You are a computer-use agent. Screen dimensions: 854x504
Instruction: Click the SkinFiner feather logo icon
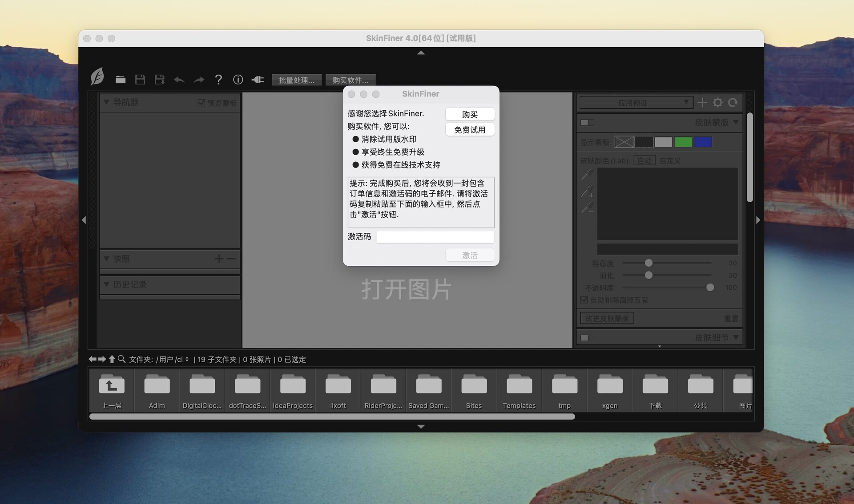tap(97, 76)
